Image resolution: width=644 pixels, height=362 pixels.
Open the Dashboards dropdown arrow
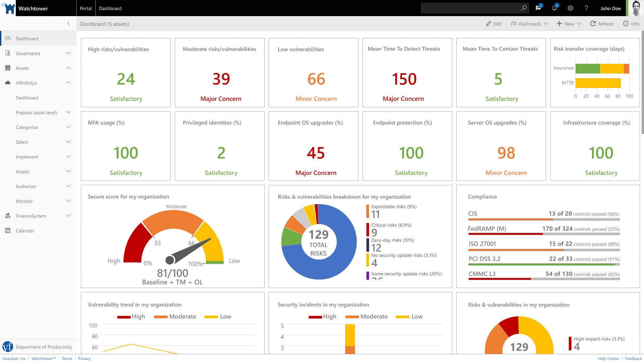click(x=546, y=24)
